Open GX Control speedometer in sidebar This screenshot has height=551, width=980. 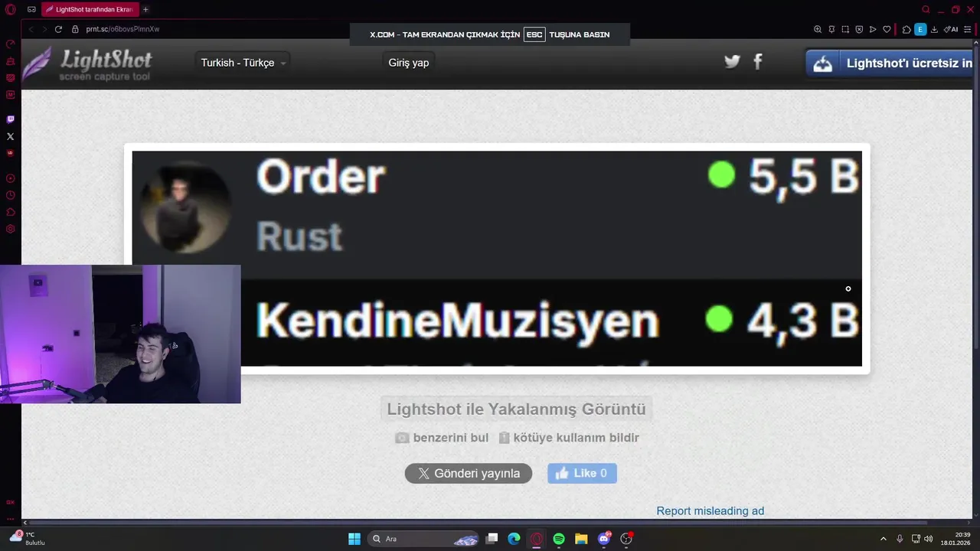(x=10, y=44)
